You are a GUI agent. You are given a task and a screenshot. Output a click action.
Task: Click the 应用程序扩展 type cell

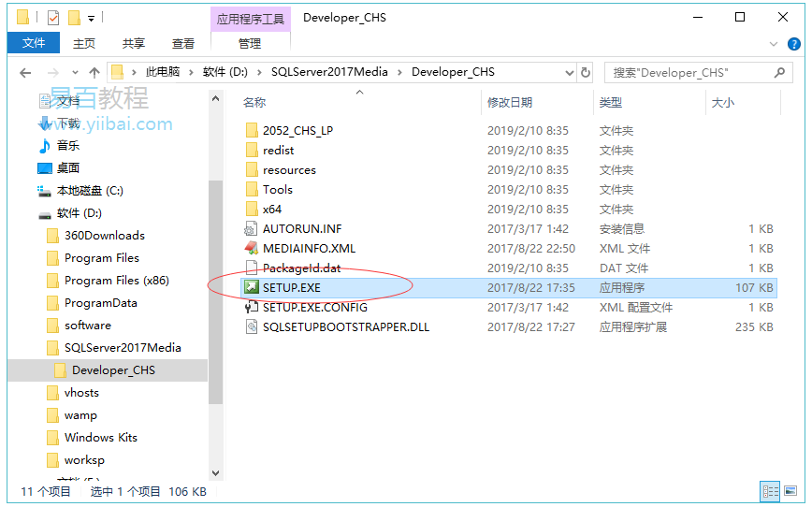[x=632, y=327]
